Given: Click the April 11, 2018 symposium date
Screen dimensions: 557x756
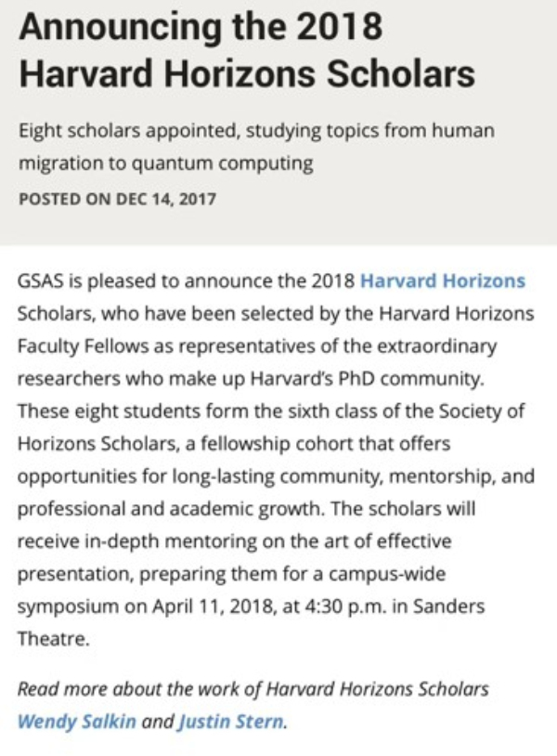Looking at the screenshot, I should pos(214,606).
